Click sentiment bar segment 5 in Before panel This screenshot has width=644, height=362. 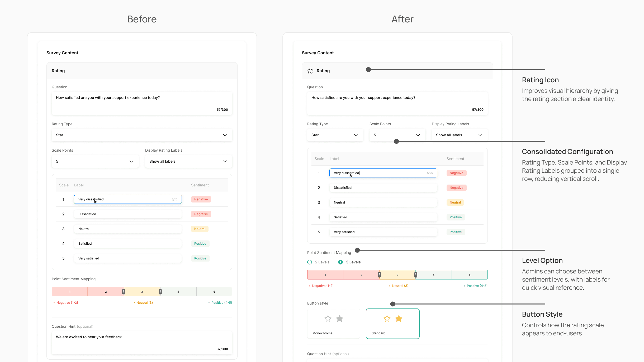click(214, 292)
